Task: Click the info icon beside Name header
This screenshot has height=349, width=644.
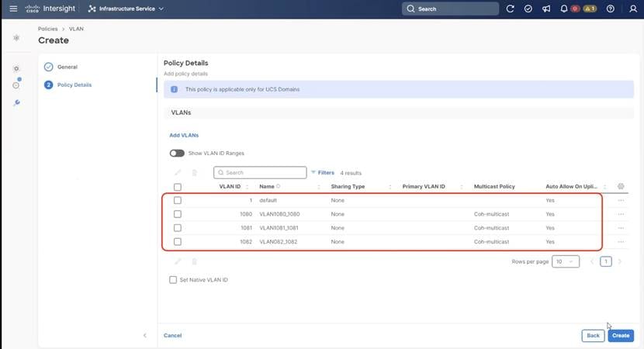Action: 278,186
